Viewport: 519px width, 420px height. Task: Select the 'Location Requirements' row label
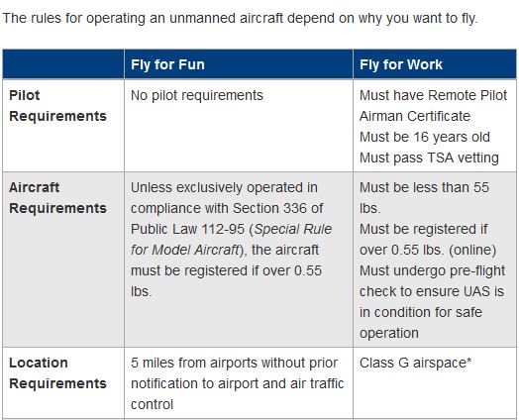tap(57, 373)
